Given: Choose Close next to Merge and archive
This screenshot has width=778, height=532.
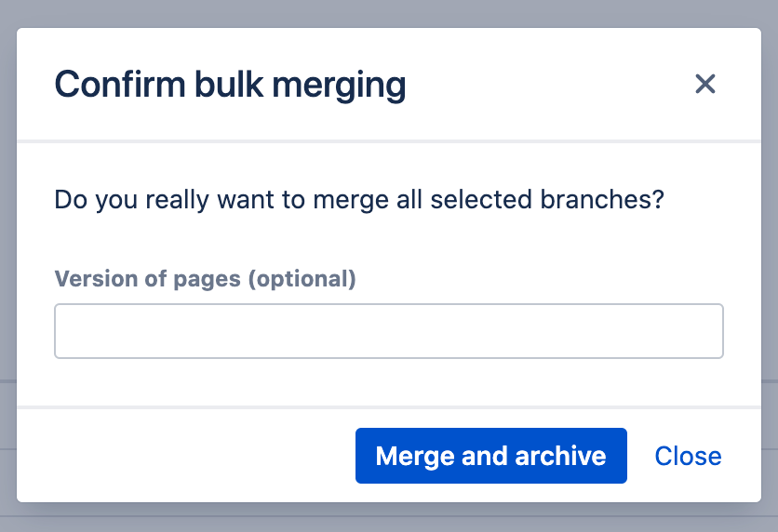Looking at the screenshot, I should (688, 456).
